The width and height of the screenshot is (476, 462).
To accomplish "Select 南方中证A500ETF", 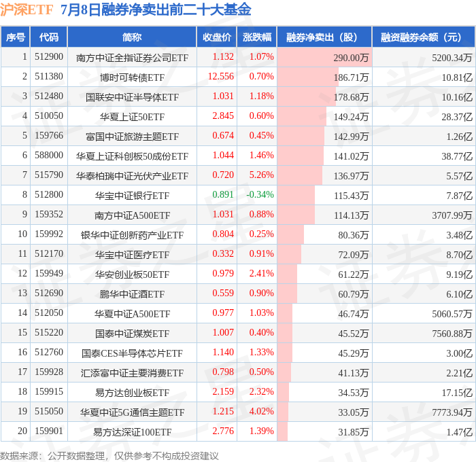I will (x=132, y=215).
